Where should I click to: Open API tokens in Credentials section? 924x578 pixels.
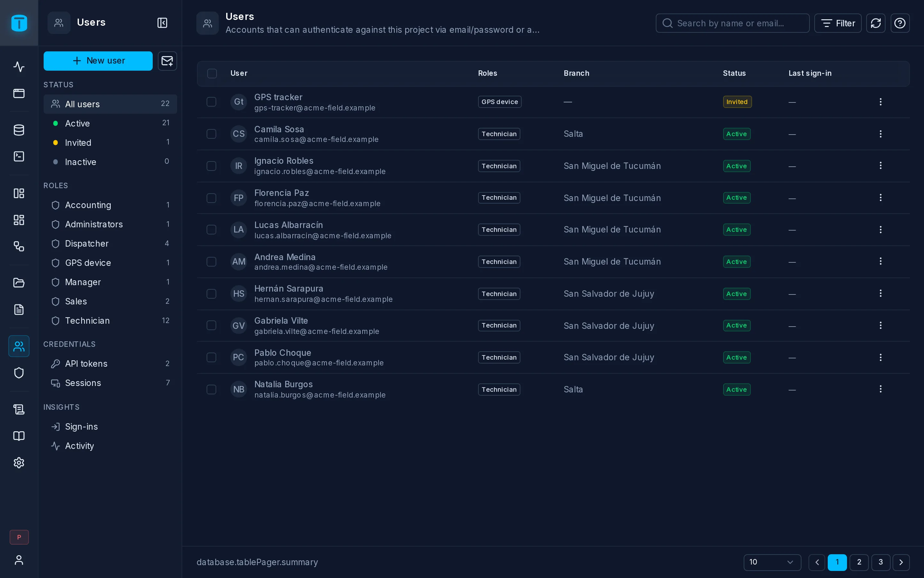[x=110, y=363]
